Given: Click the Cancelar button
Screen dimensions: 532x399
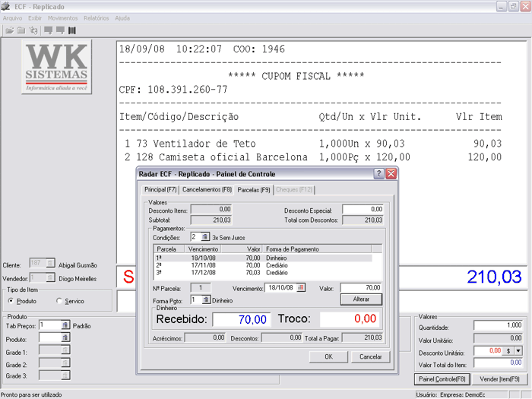Looking at the screenshot, I should [370, 356].
